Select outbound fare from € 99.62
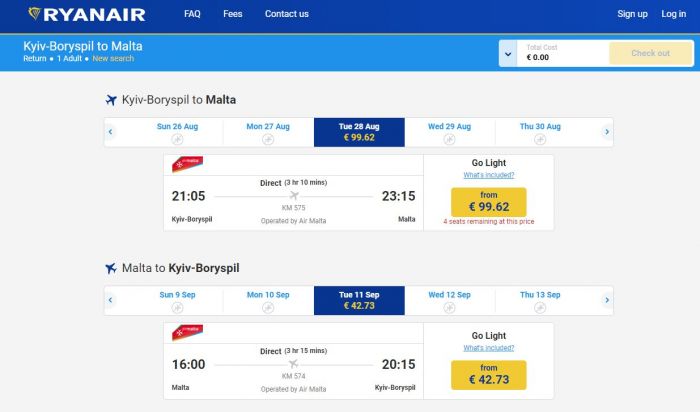700x412 pixels. click(488, 202)
